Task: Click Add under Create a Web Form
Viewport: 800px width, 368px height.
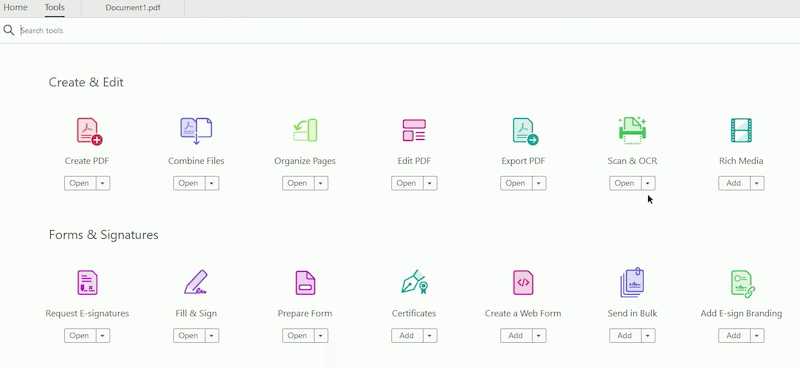Action: click(516, 336)
